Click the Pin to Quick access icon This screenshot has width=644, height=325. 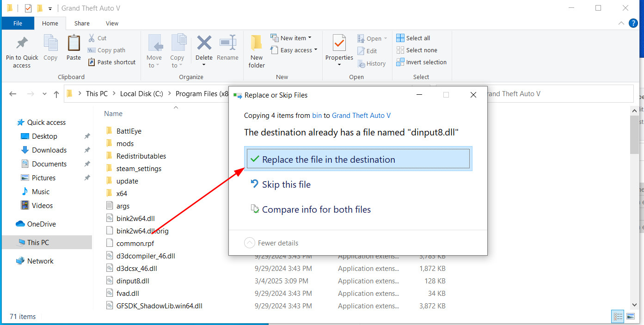tap(22, 43)
